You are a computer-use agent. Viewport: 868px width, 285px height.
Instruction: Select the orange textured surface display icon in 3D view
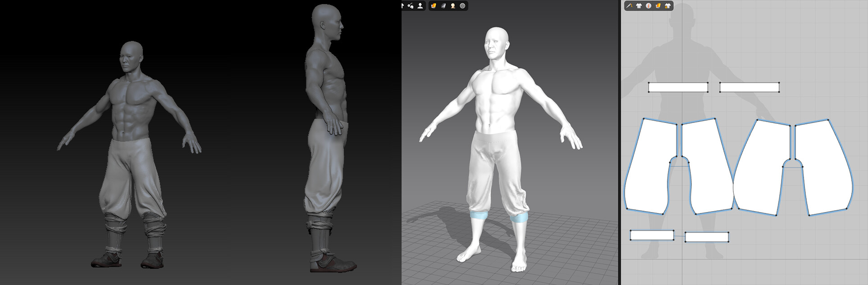pyautogui.click(x=434, y=5)
